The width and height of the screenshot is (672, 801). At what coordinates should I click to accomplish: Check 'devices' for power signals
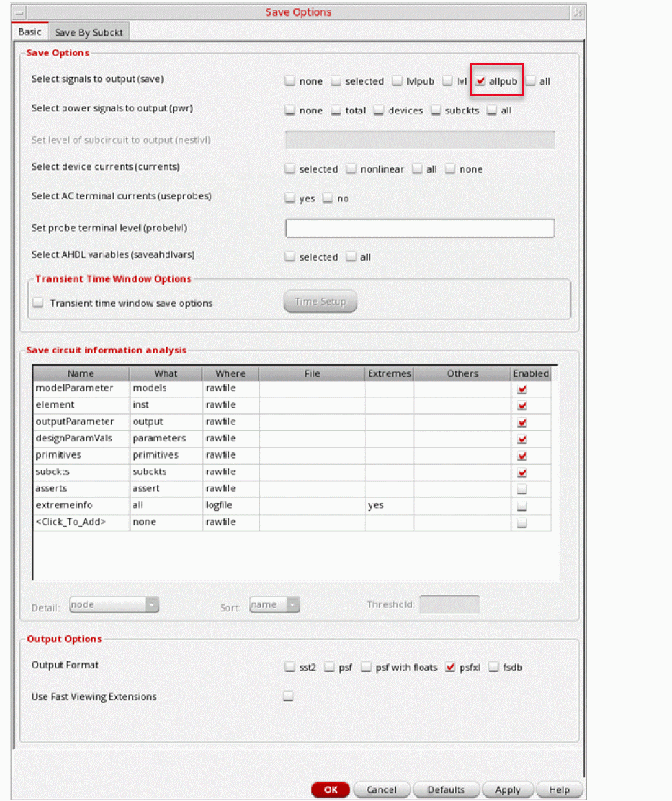click(x=379, y=110)
